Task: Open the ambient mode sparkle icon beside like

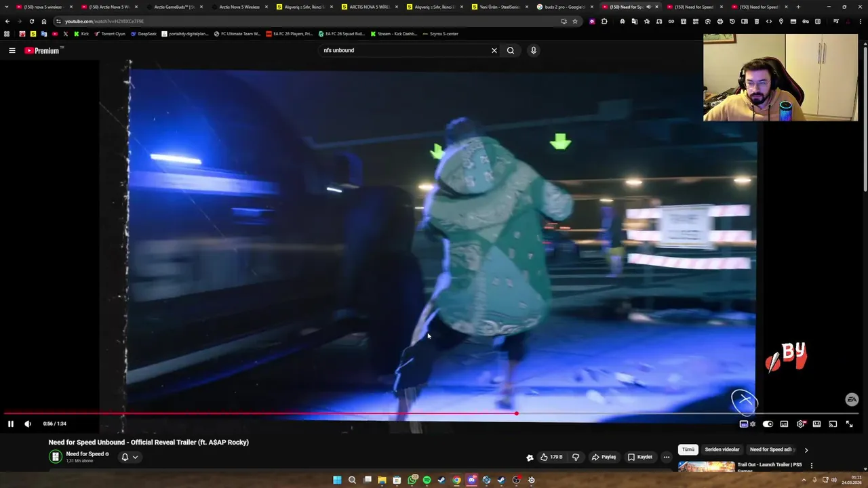Action: [x=530, y=457]
